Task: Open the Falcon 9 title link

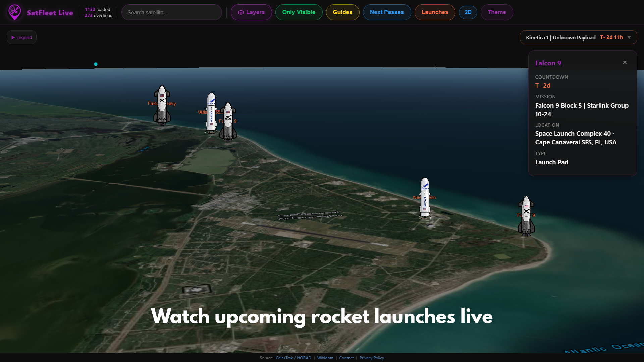Action: (548, 63)
